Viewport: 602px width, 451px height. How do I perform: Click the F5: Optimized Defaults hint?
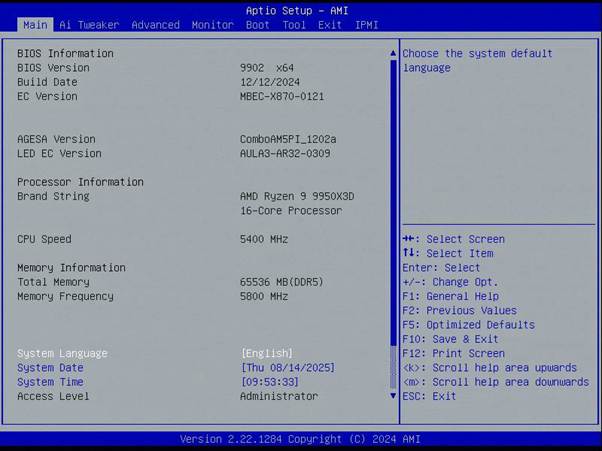(469, 325)
